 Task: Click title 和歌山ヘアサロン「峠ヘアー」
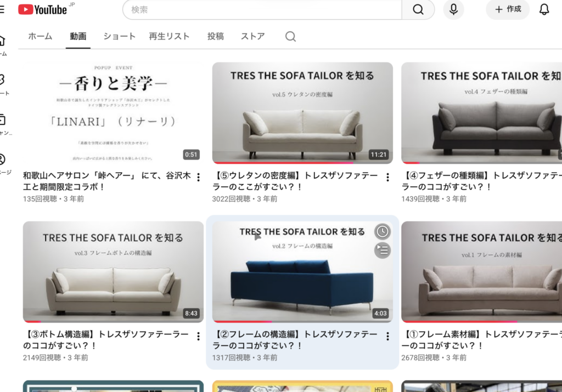107,181
